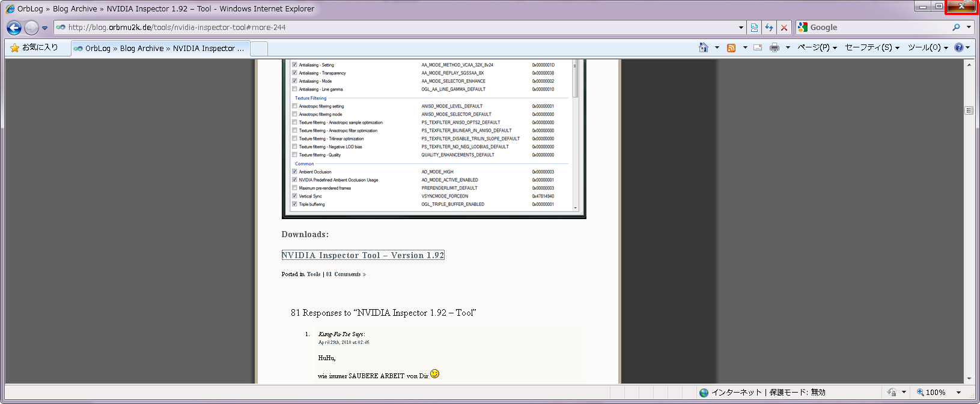This screenshot has height=404, width=980.
Task: Click the Read Mail envelope icon
Action: 758,47
